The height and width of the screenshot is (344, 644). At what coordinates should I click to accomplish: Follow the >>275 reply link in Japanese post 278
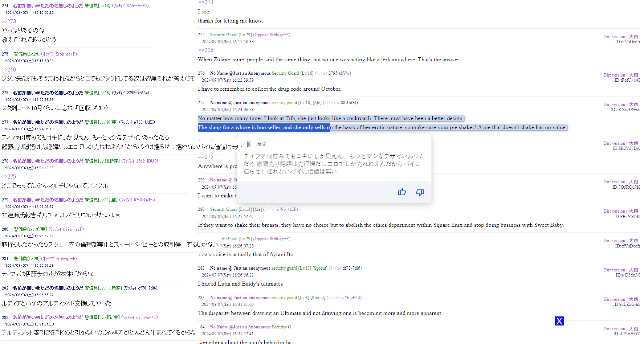9,177
